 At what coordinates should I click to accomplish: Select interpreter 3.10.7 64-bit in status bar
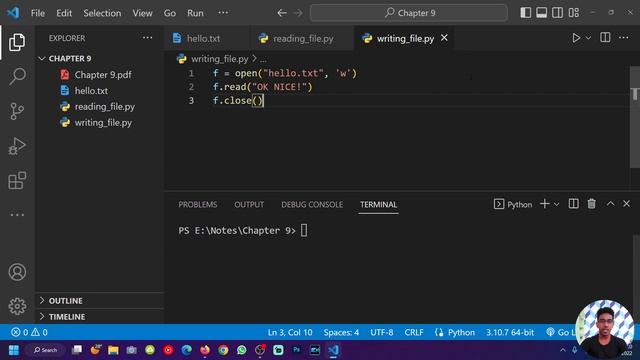click(x=510, y=332)
